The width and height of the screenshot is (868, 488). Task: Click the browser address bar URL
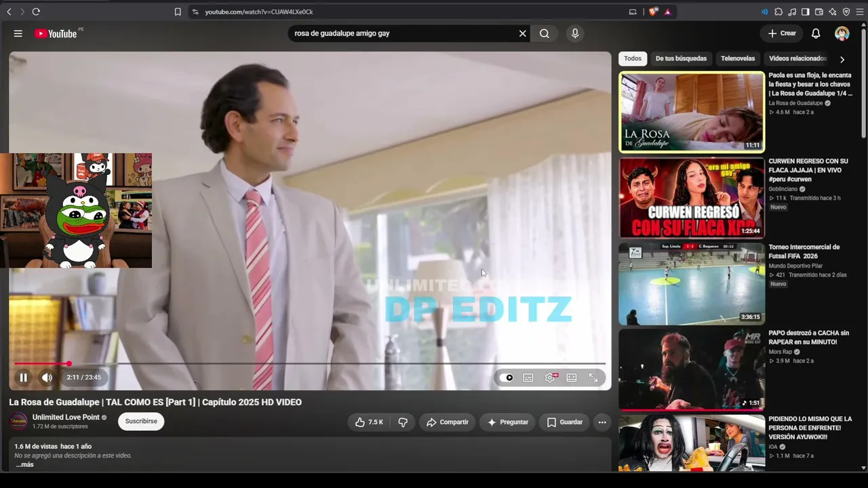point(259,12)
